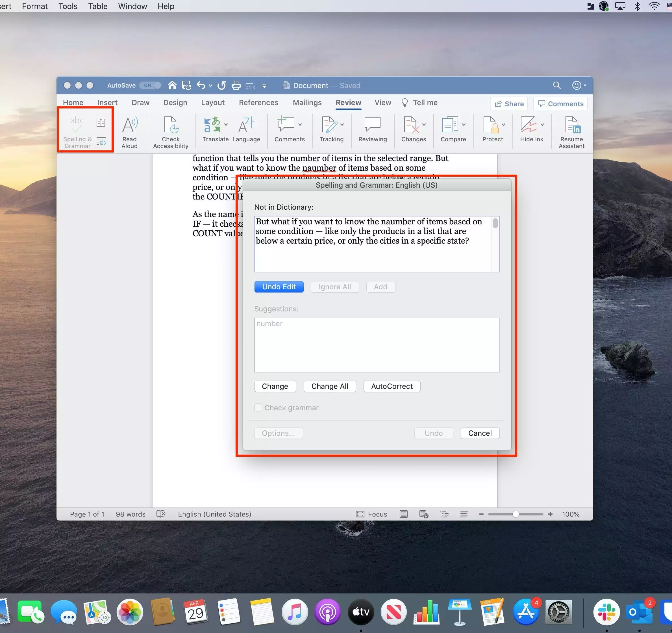
Task: Switch to the References tab
Action: click(258, 103)
